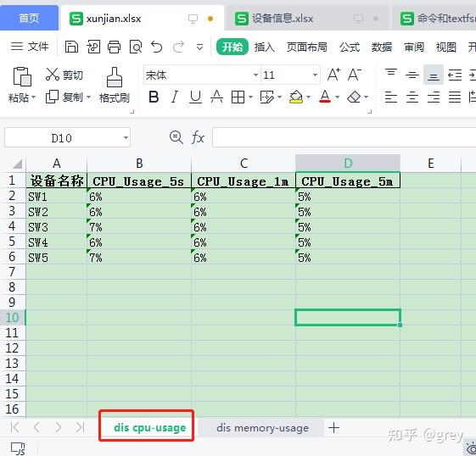Open the 文件 menu

coord(30,47)
